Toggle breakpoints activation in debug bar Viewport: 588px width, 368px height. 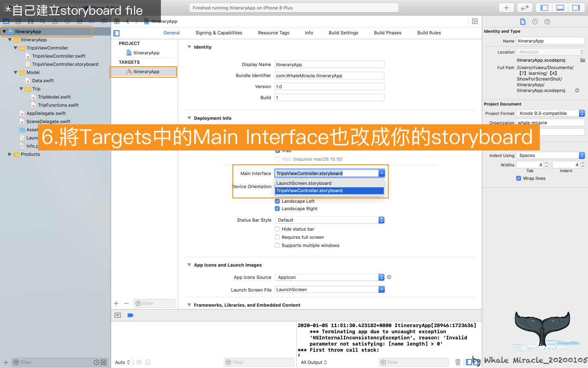pyautogui.click(x=131, y=315)
